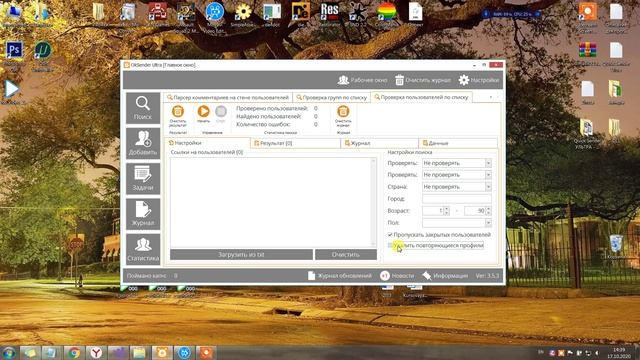Decrease the maximum Возраст value of 90

(x=489, y=213)
